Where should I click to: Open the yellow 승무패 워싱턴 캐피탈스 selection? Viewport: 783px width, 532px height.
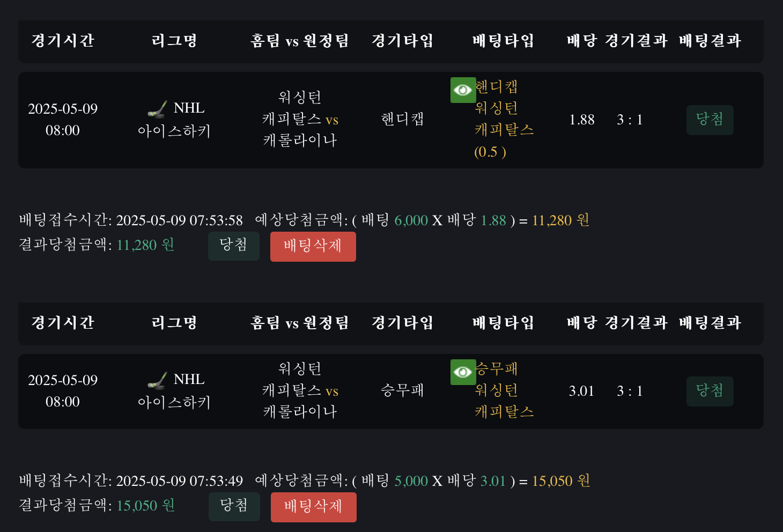504,391
